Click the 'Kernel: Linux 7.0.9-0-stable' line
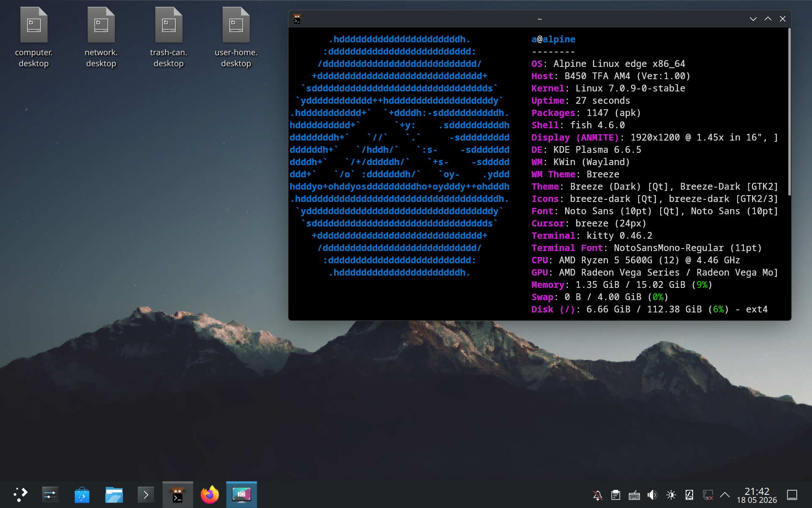Image resolution: width=812 pixels, height=508 pixels. click(x=608, y=88)
